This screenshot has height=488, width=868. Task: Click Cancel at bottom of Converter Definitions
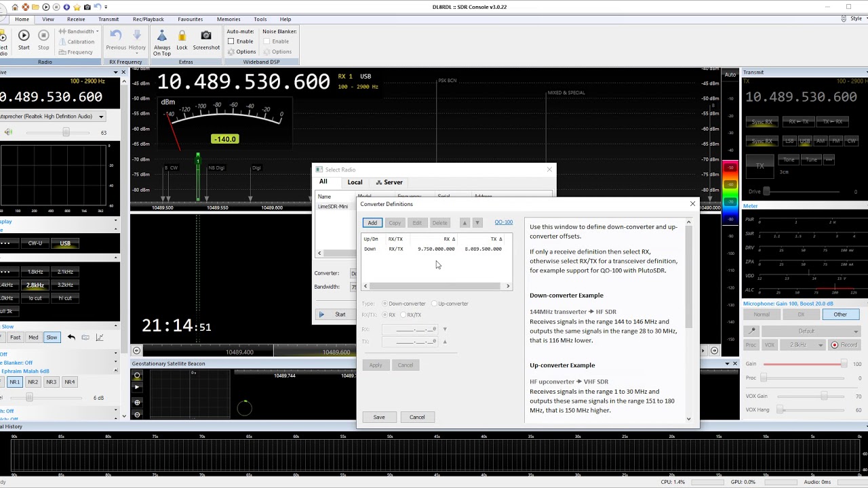417,417
